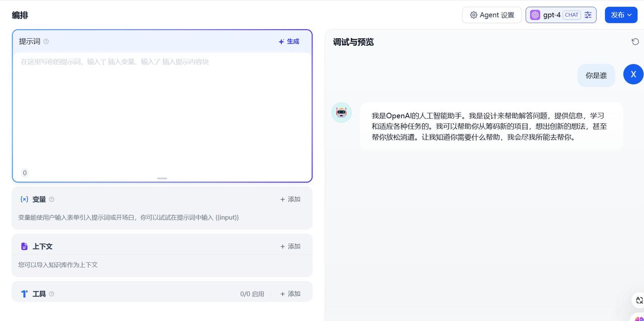Click the 工具 help question mark icon

point(51,294)
